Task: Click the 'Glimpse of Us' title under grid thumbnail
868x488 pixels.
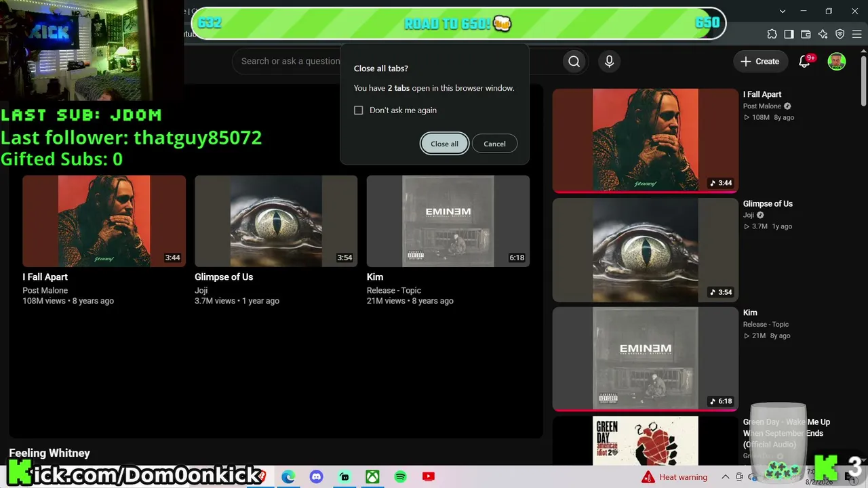Action: pos(224,277)
